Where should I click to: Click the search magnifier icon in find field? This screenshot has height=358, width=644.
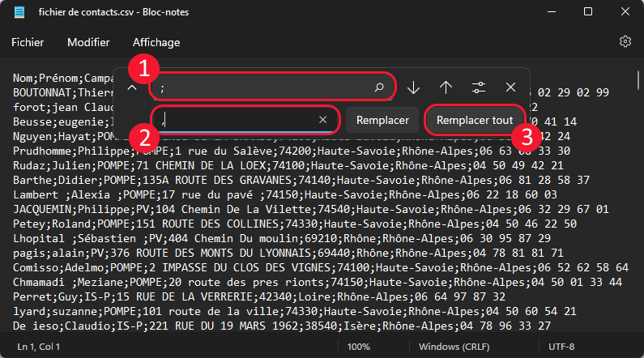pos(379,87)
